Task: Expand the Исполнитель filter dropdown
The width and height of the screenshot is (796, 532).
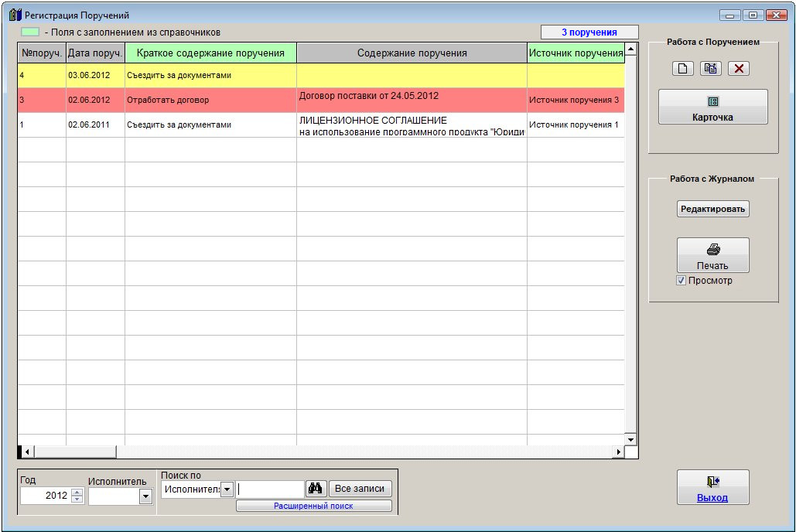Action: coord(145,496)
